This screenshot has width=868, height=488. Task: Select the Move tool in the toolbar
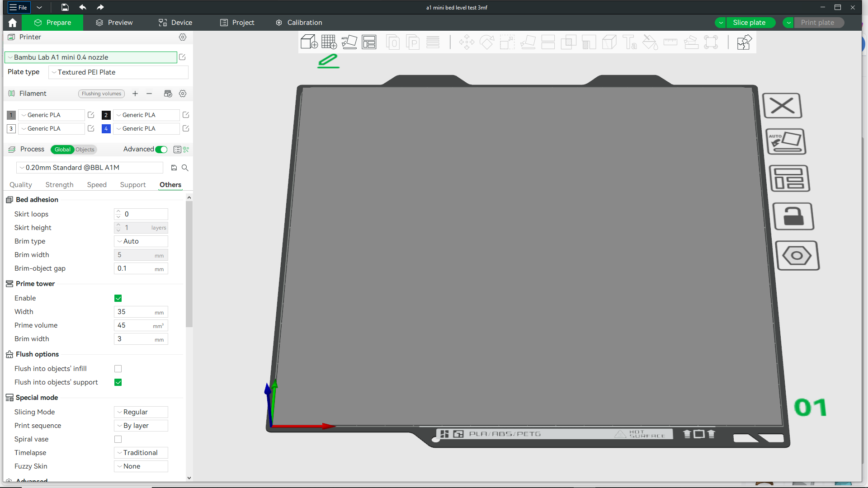[x=466, y=42]
